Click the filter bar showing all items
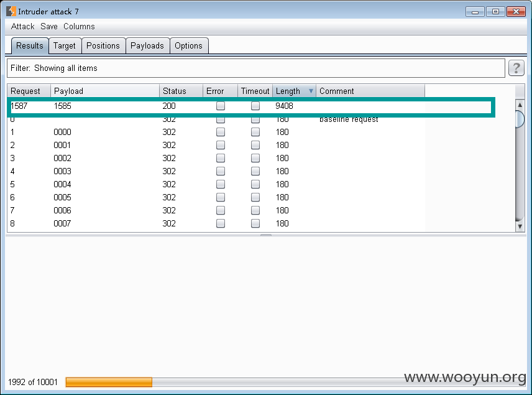 click(256, 68)
